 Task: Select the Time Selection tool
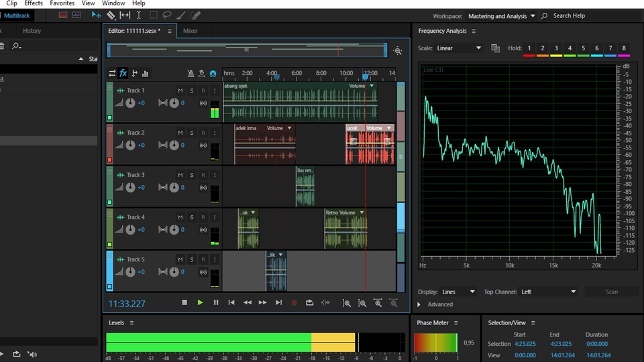(x=139, y=15)
